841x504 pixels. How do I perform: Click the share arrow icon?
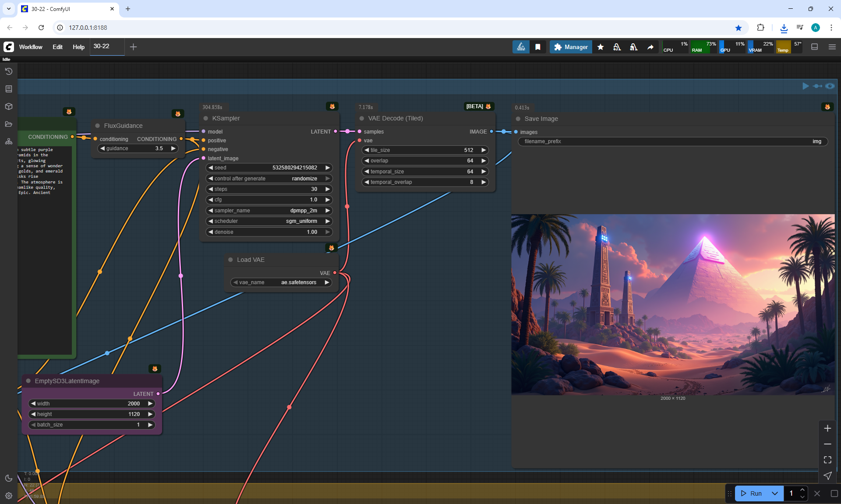650,47
